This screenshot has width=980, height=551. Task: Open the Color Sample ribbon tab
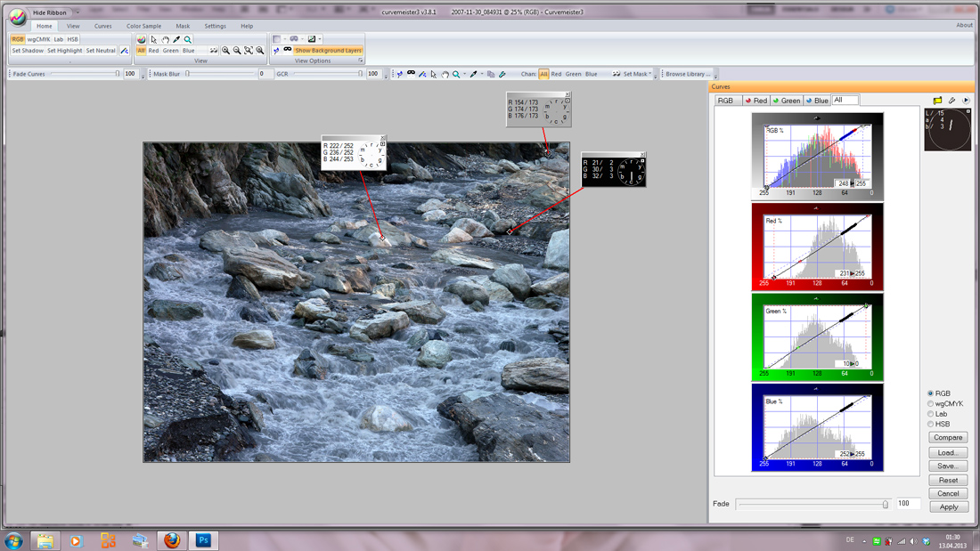tap(143, 26)
